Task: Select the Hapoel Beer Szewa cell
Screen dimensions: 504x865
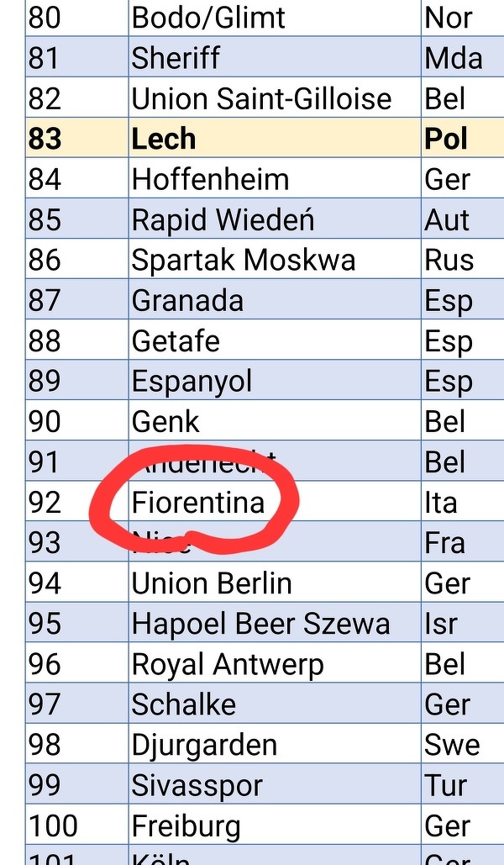Action: tap(260, 624)
